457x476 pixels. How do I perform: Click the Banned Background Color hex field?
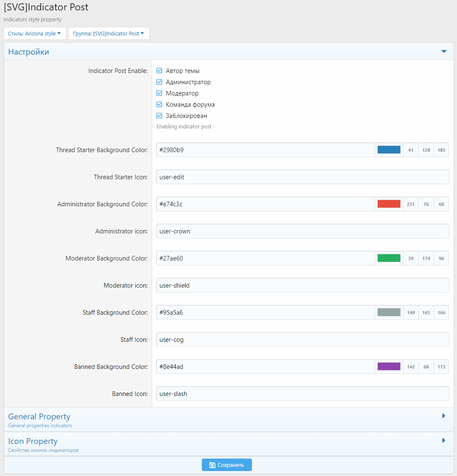265,367
